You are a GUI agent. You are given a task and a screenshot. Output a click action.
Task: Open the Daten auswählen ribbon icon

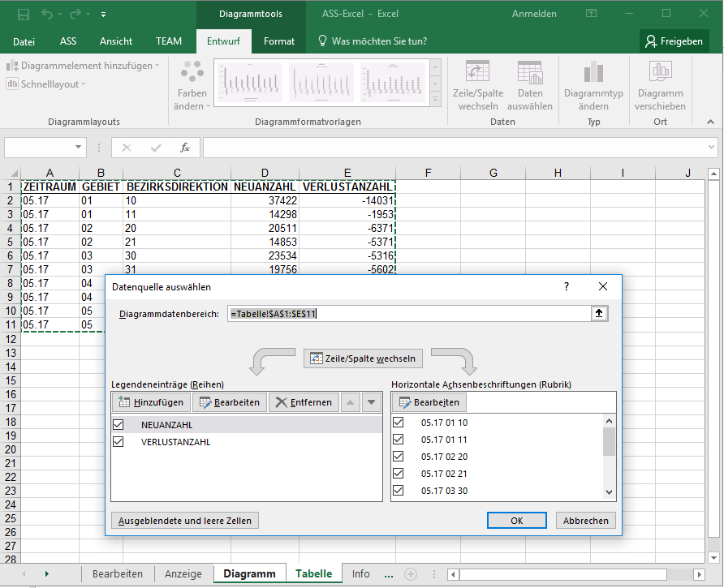click(529, 86)
